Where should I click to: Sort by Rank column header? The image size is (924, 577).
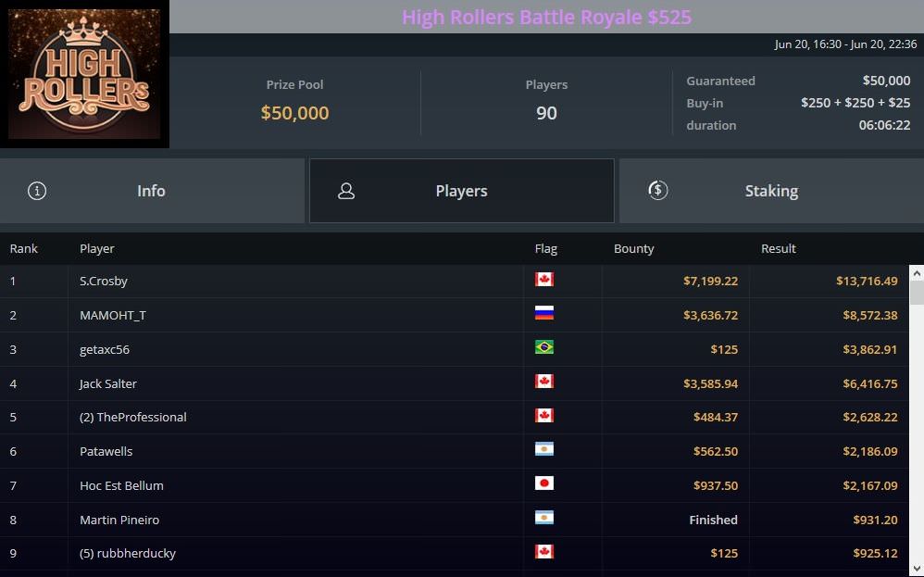24,248
